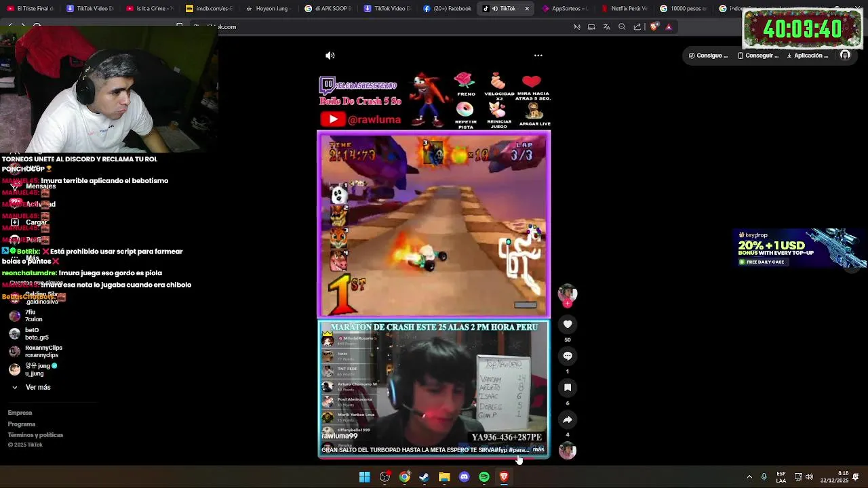The height and width of the screenshot is (488, 868).
Task: Open the RoxannyClips account in the sidebar
Action: tap(37, 351)
